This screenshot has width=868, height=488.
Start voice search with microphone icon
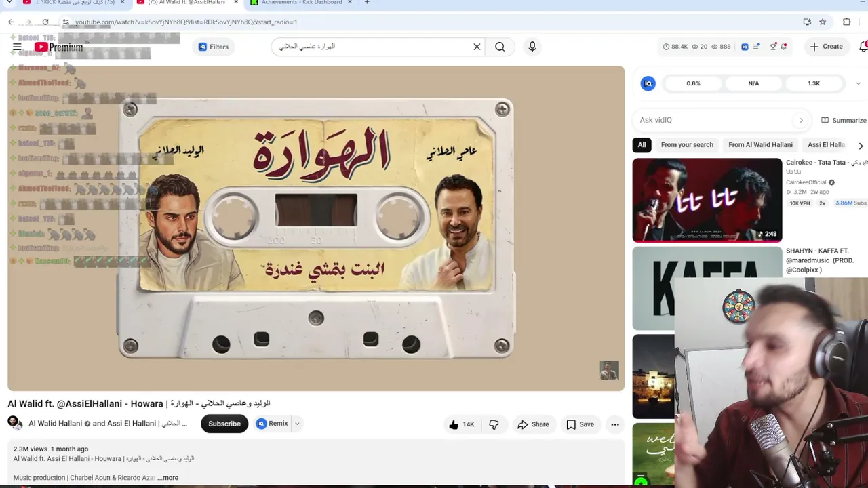click(x=532, y=47)
